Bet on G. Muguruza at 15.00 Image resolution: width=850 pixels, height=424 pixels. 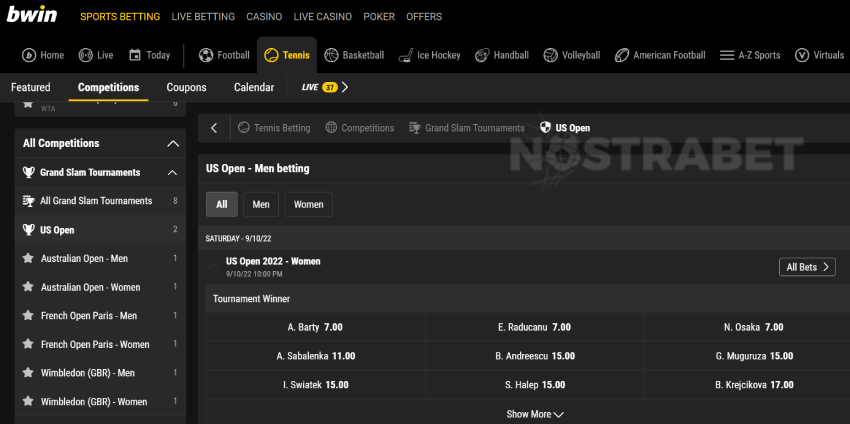tap(754, 356)
